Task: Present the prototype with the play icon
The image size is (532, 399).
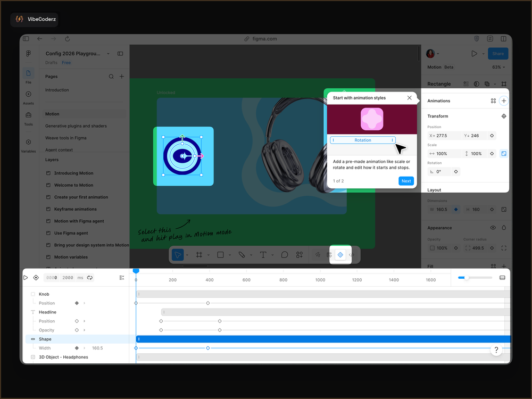Action: coord(474,54)
